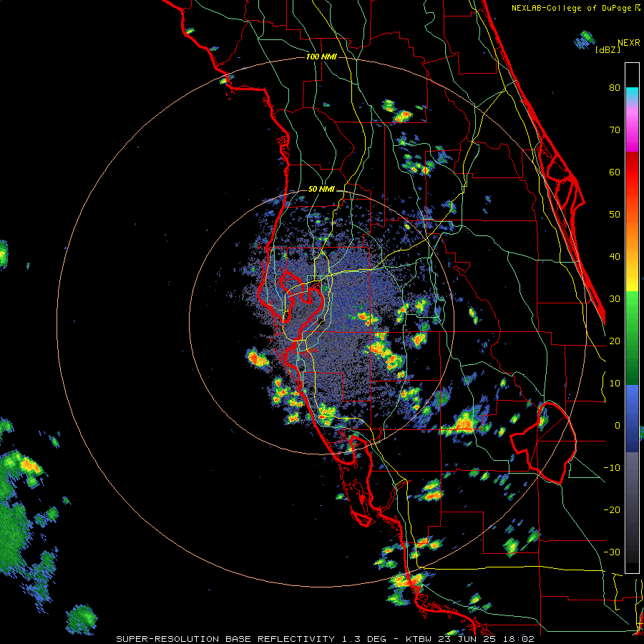Click the NEXLAB-College of DuPage title text
Image resolution: width=644 pixels, height=644 pixels.
576,8
